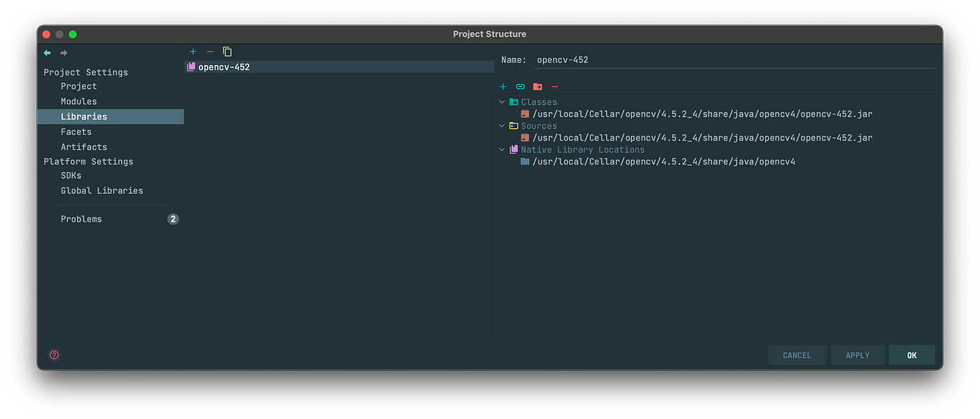Select the Classes tree label
The image size is (980, 419).
pos(539,102)
